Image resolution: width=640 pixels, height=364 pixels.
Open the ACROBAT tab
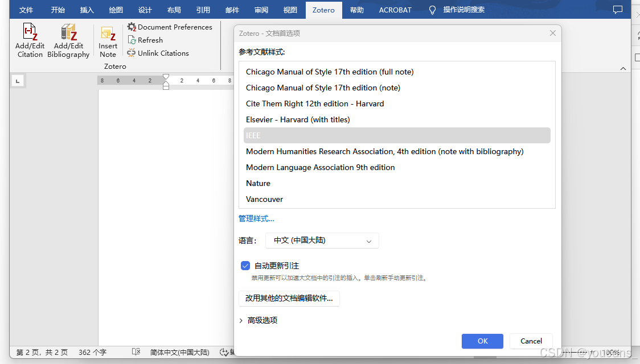point(395,10)
